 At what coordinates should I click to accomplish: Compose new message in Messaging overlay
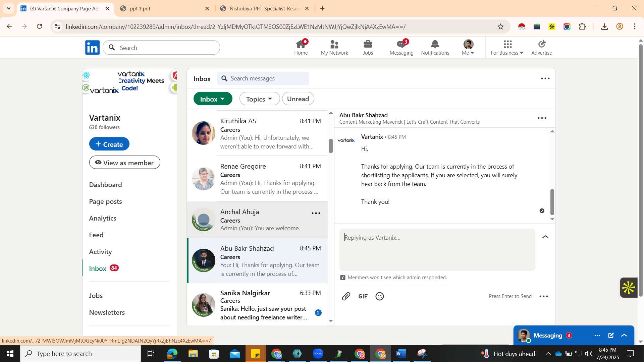point(611,336)
